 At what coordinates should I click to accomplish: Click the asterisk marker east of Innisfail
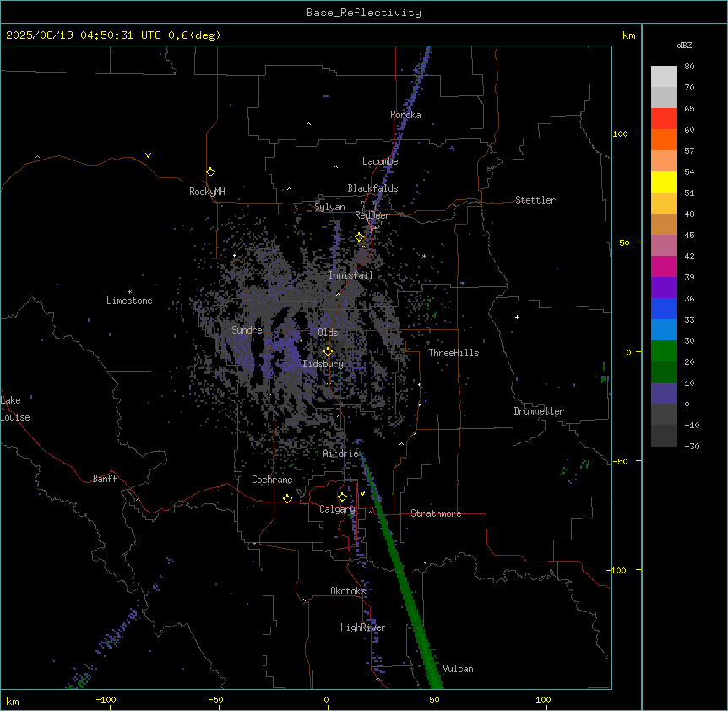point(424,256)
